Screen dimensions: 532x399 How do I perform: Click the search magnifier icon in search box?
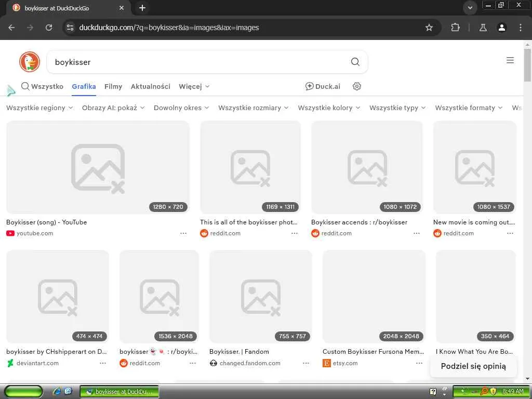pyautogui.click(x=355, y=62)
